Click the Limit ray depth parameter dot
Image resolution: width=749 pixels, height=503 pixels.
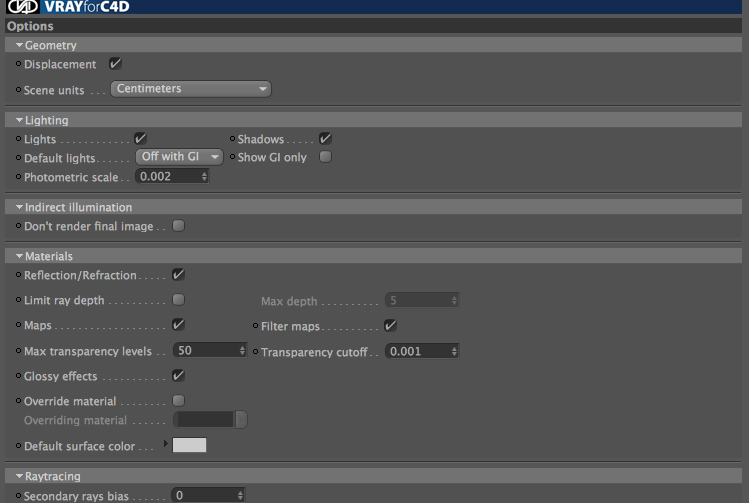(19, 300)
